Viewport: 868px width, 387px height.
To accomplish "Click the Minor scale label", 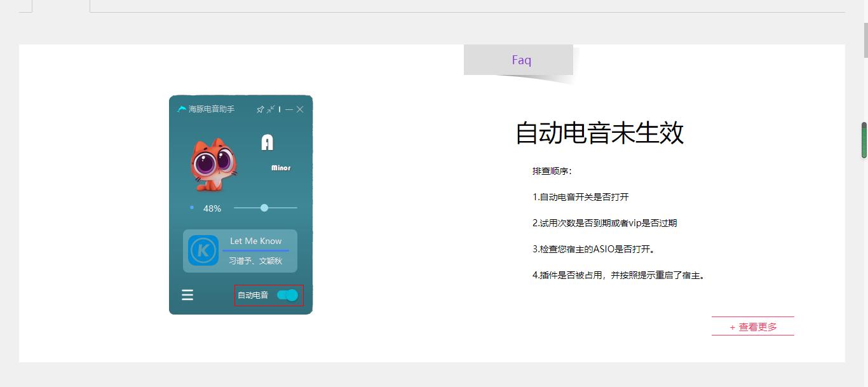I will (x=281, y=168).
